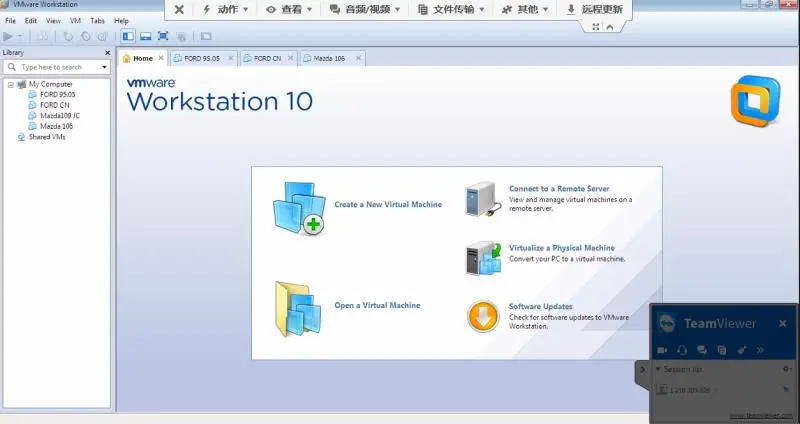Click the TeamViewer panel headset audio icon

(x=682, y=350)
